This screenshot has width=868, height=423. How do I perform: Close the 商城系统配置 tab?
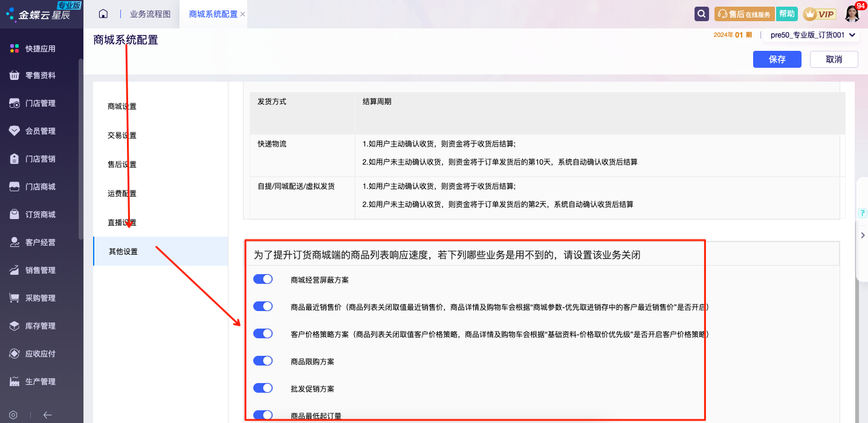coord(242,14)
